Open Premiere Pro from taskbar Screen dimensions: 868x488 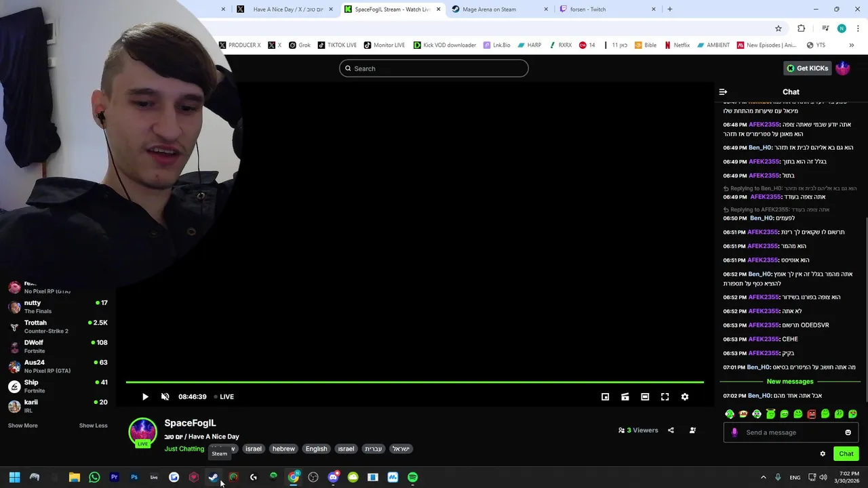tap(114, 477)
